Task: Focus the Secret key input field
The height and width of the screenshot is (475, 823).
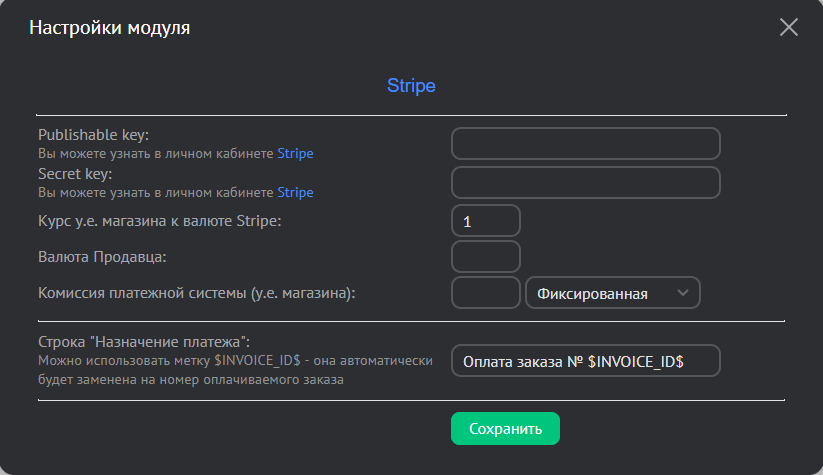Action: pyautogui.click(x=585, y=183)
